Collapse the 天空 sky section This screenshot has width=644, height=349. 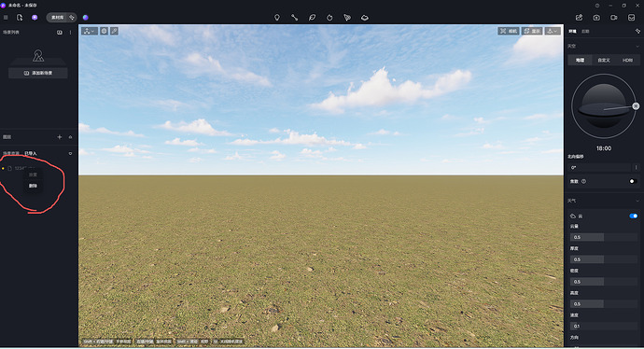pos(637,47)
